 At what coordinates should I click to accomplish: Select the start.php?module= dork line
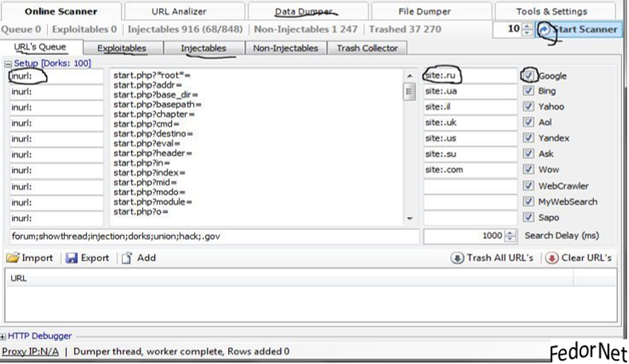(153, 202)
